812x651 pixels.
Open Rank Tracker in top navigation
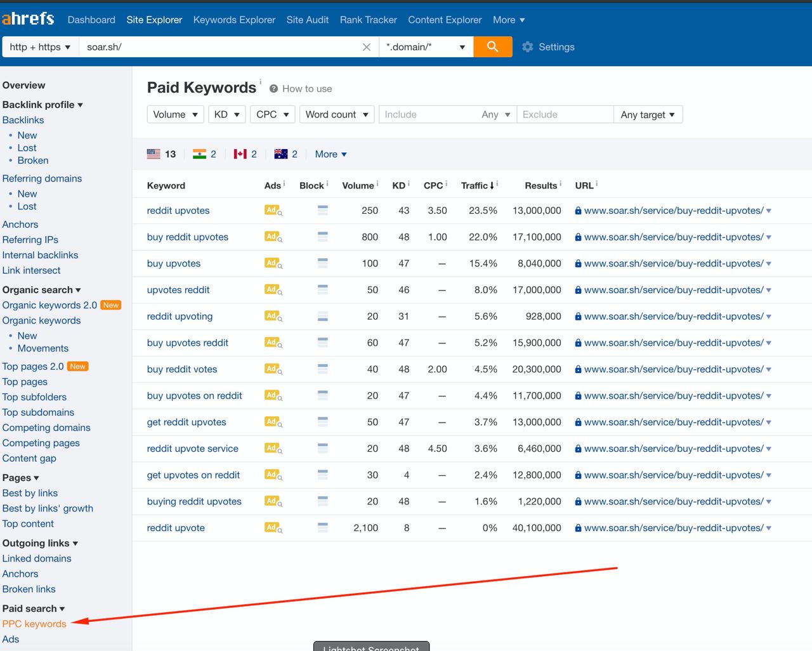tap(369, 20)
